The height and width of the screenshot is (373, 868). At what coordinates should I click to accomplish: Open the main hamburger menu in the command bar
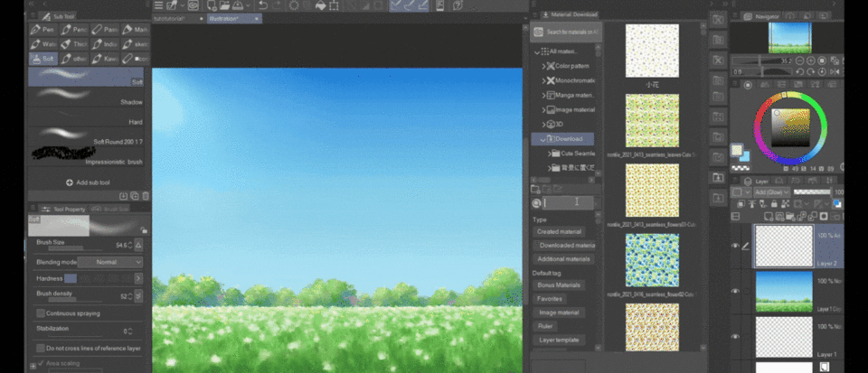tap(158, 5)
